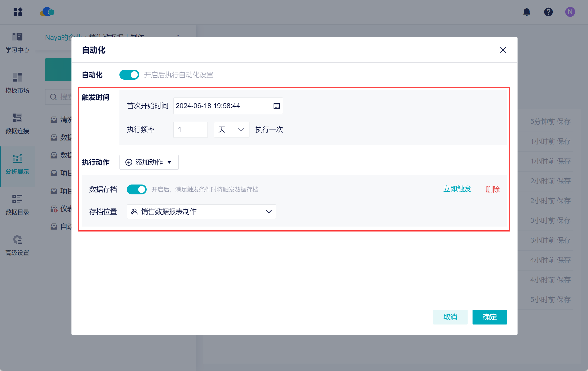Image resolution: width=588 pixels, height=371 pixels.
Task: Open 高级设置 in the sidebar
Action: (x=17, y=245)
